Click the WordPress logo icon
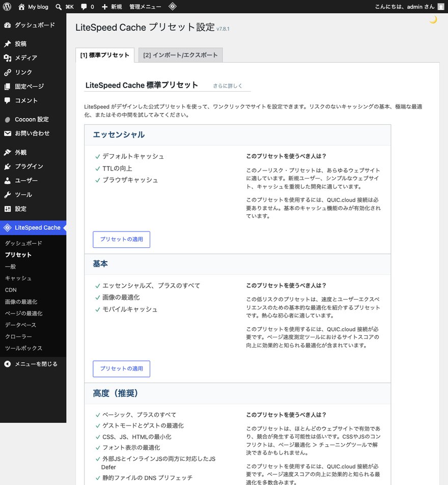The width and height of the screenshot is (448, 485). click(x=7, y=7)
